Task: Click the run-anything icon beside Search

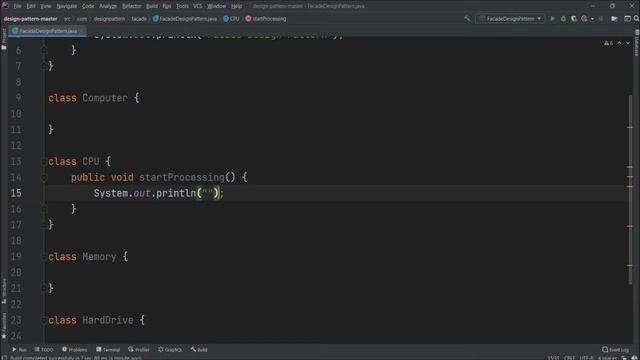Action: pos(627,19)
